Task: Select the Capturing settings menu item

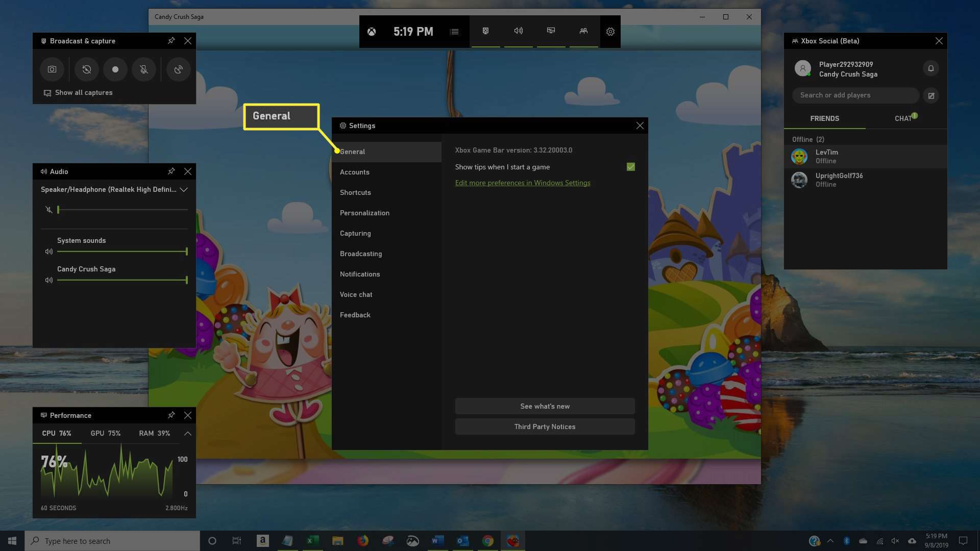Action: (x=355, y=234)
